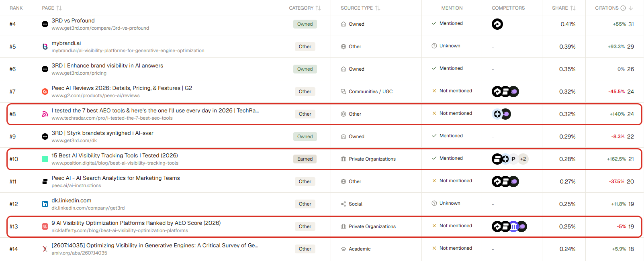The width and height of the screenshot is (644, 261).
Task: Click the 3RD vs Profound favicon
Action: click(x=45, y=24)
